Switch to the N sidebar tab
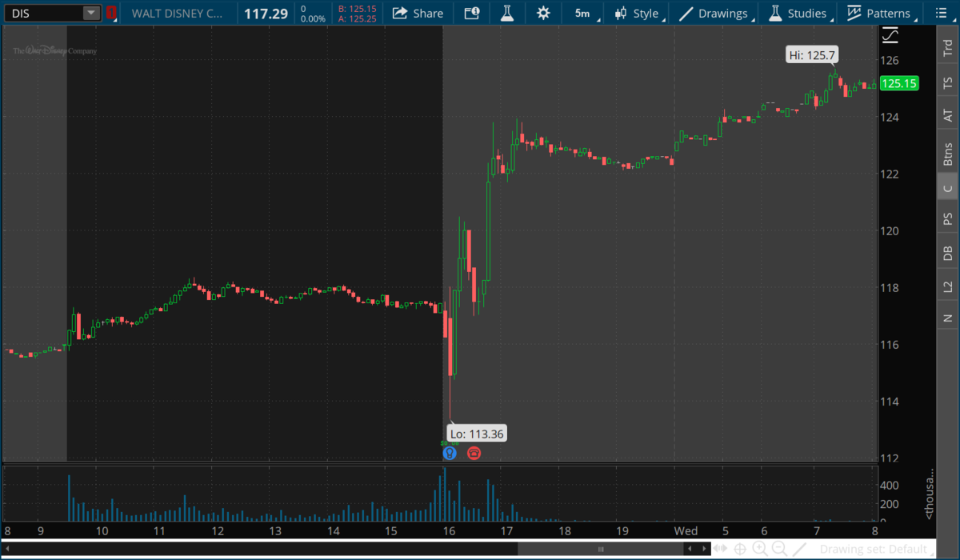 coord(948,318)
